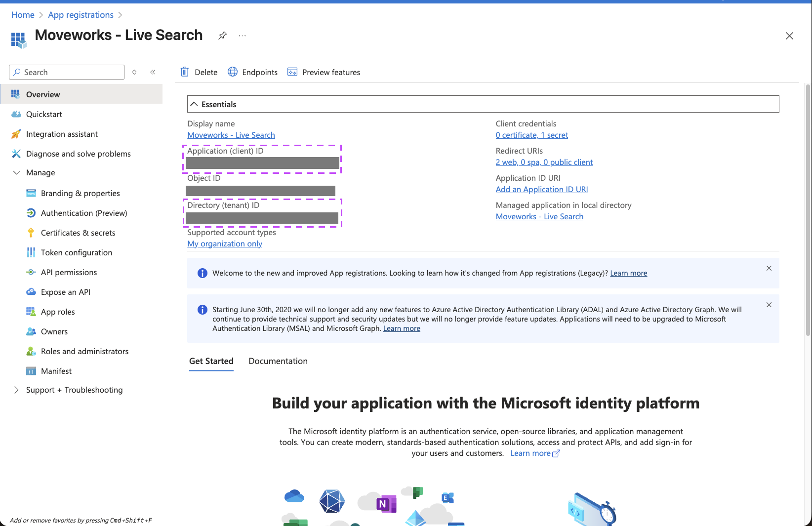Click the Client credentials label
Viewport: 812px width, 526px height.
(x=526, y=123)
